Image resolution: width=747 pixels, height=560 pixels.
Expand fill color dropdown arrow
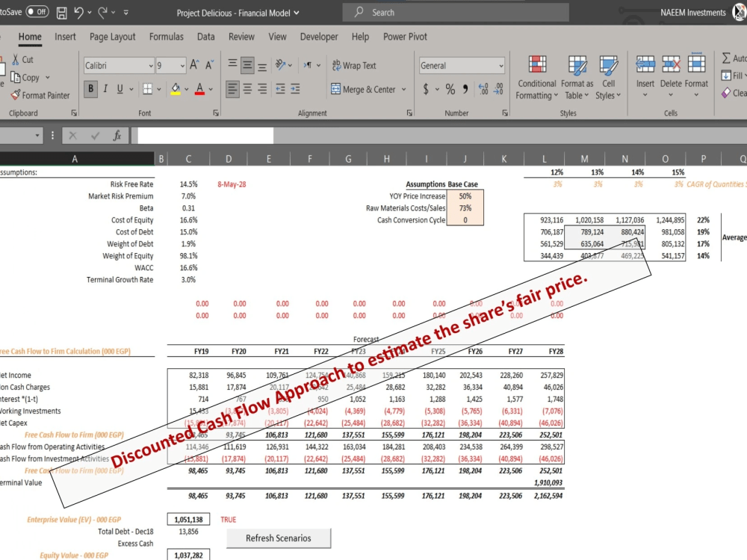click(x=186, y=89)
